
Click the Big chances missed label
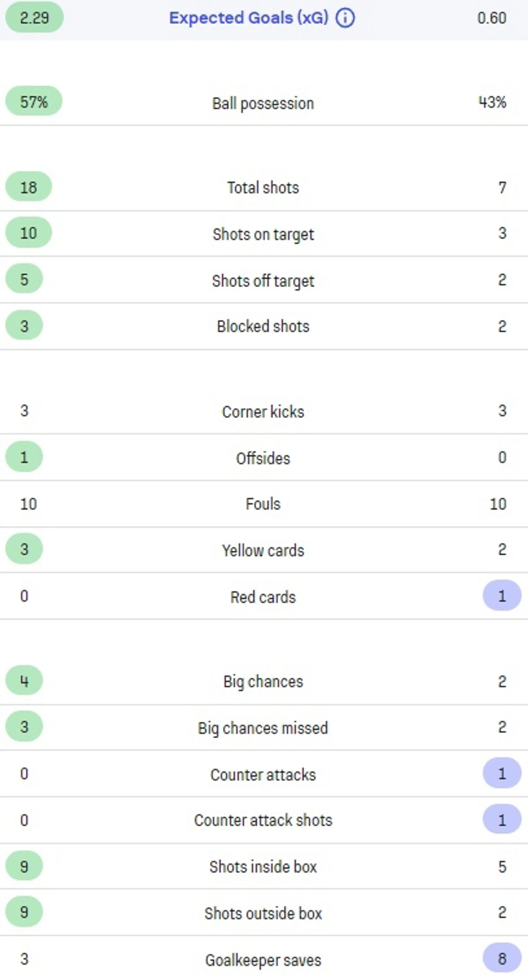[x=263, y=728]
